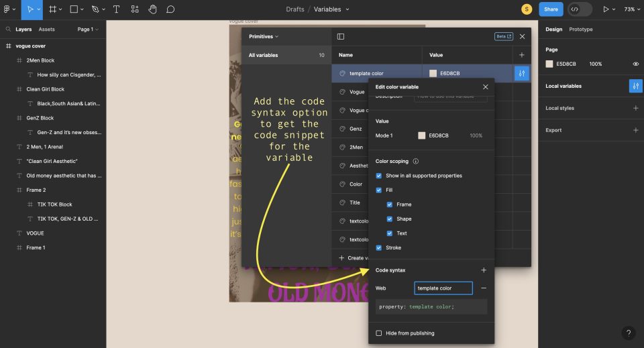The image size is (644, 348).
Task: Add new column with plus icon
Action: click(522, 55)
